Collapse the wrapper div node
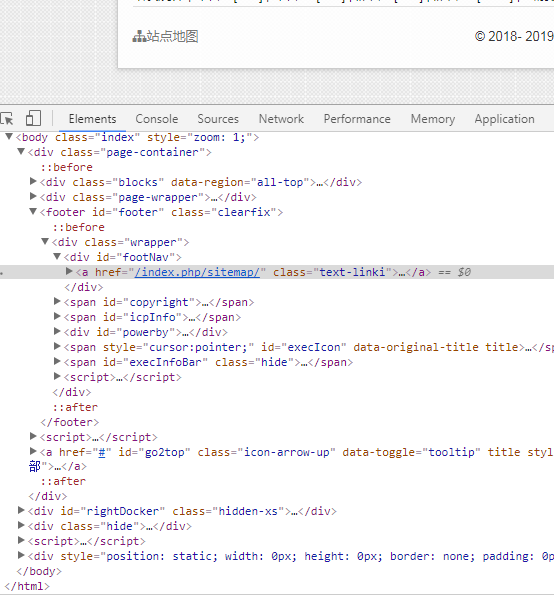Viewport: 554px width, 597px height. pyautogui.click(x=45, y=241)
